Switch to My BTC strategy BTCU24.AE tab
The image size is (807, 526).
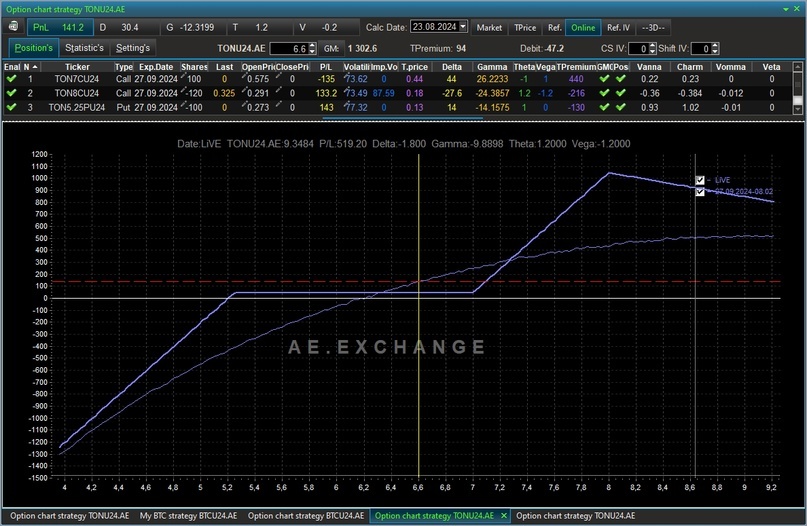[188, 516]
